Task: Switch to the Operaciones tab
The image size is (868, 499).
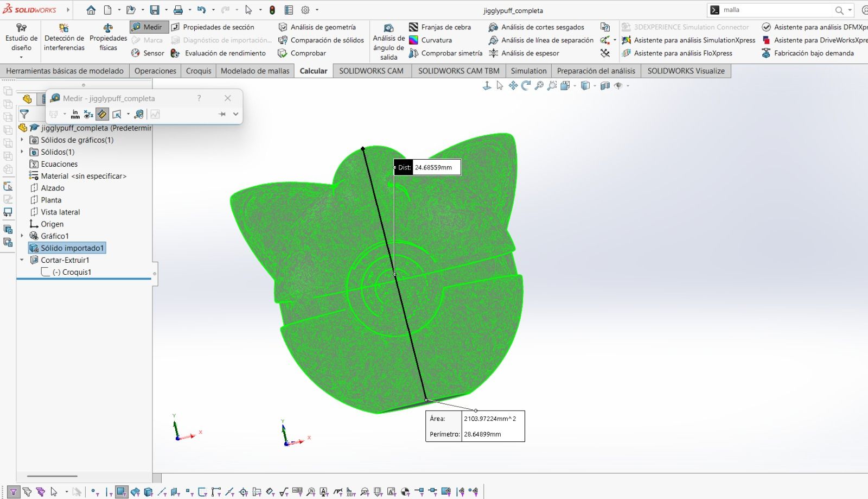Action: tap(155, 71)
